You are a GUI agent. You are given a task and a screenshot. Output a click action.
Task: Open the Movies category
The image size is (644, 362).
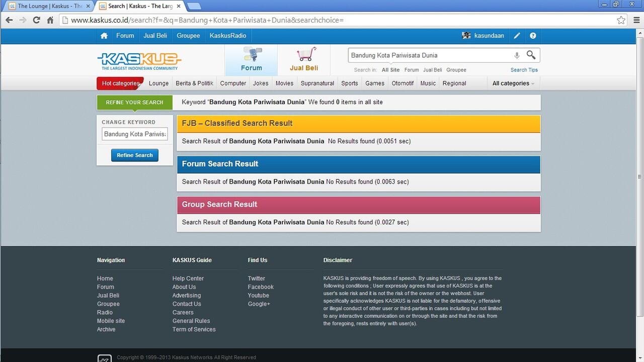[284, 83]
